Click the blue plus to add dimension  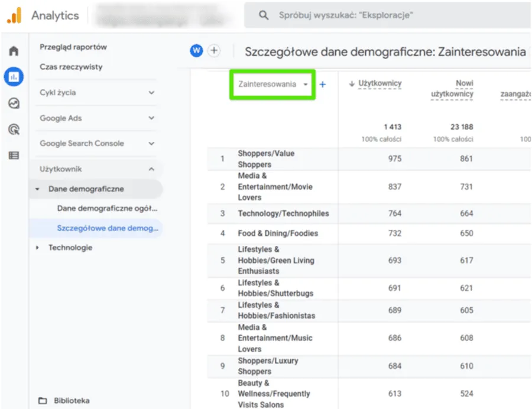coord(323,85)
